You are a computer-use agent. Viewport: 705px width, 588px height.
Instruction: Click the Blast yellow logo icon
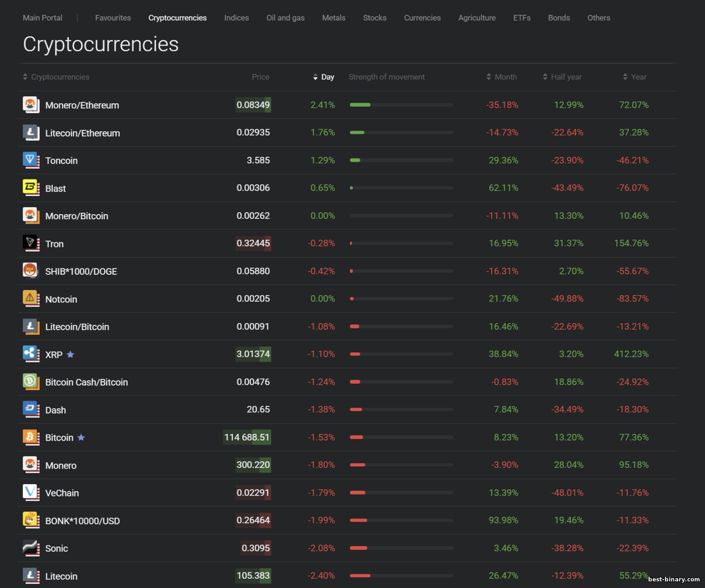pos(31,188)
